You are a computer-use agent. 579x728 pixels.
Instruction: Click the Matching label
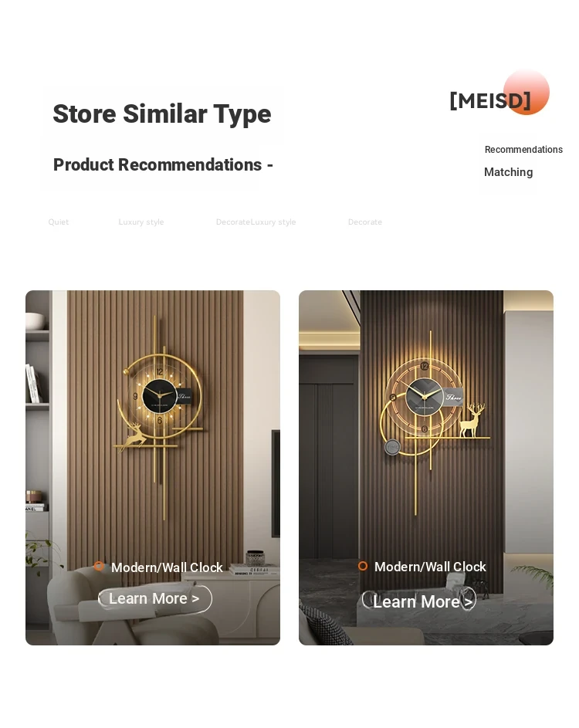point(509,172)
